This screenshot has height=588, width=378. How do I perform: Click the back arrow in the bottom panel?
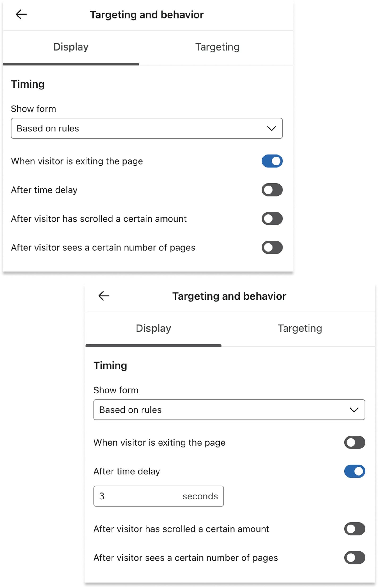(103, 296)
